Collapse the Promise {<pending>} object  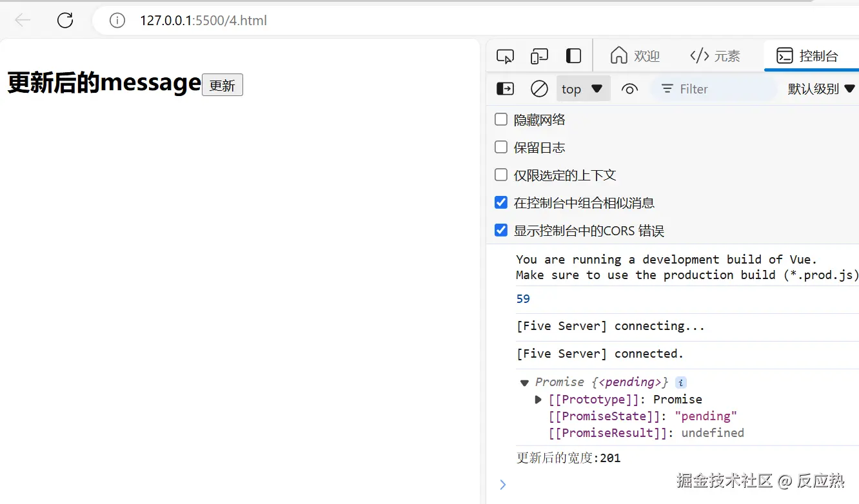click(524, 382)
